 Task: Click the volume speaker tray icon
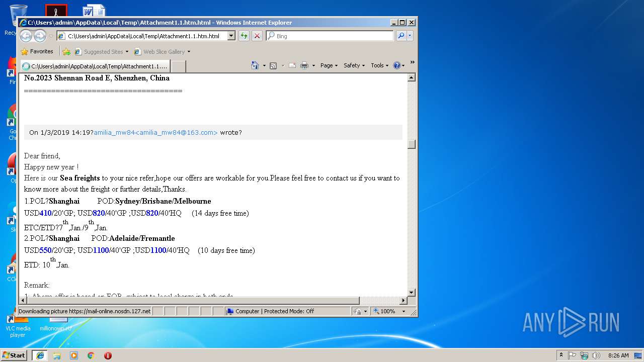[596, 355]
